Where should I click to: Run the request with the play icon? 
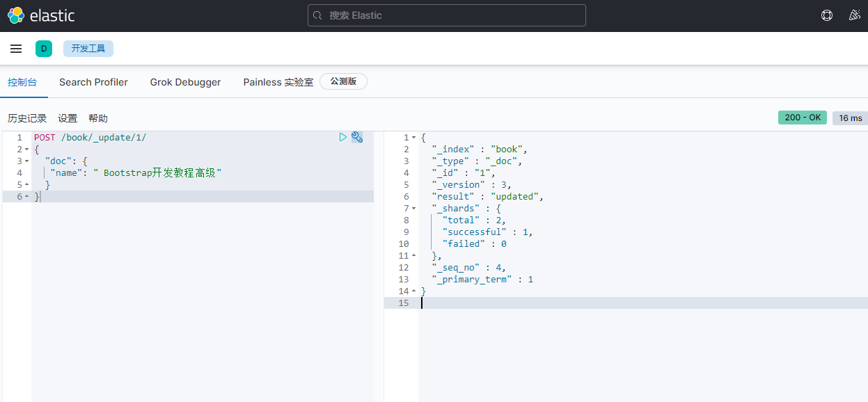(342, 137)
